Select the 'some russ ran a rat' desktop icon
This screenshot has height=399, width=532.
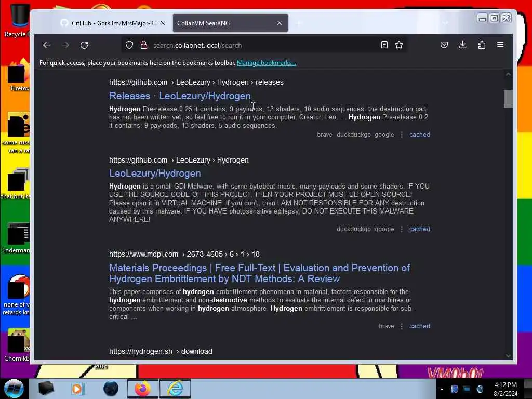[16, 134]
